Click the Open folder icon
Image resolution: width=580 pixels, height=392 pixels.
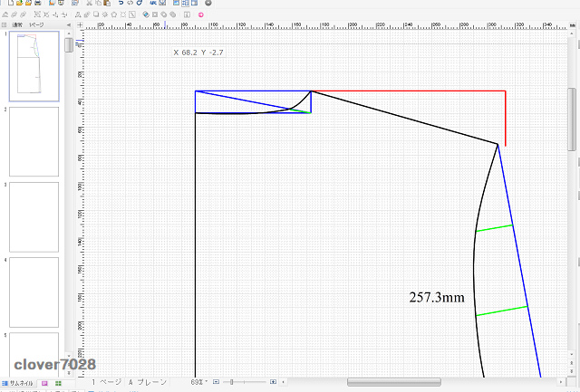pos(17,4)
